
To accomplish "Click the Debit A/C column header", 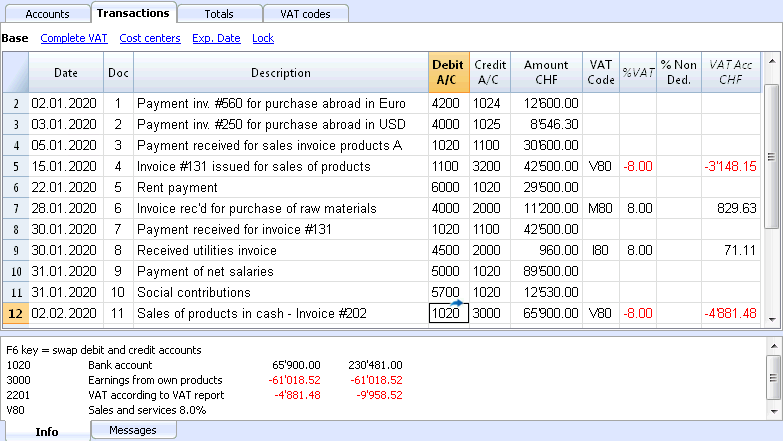I will [x=448, y=72].
